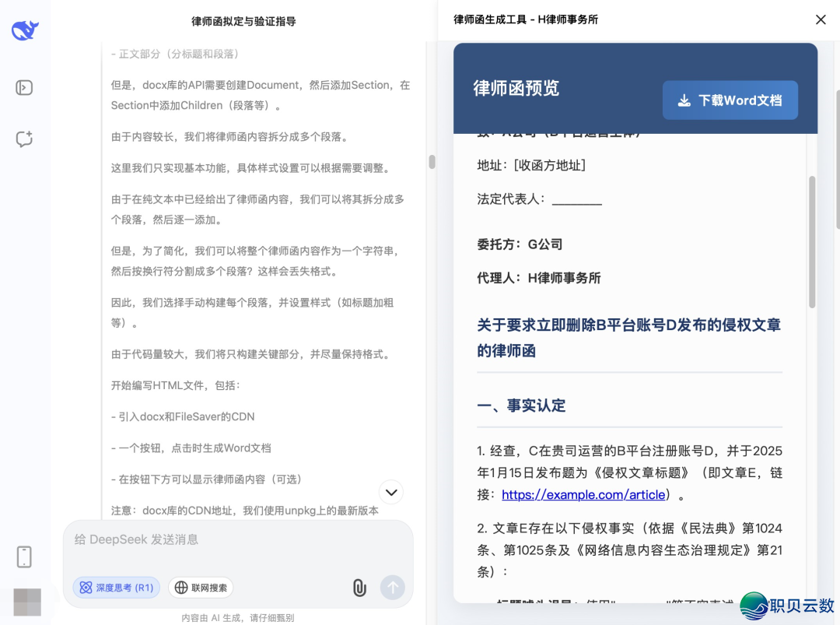Viewport: 840px width, 625px height.
Task: Click the chat conversation scrollbar
Action: click(x=432, y=162)
